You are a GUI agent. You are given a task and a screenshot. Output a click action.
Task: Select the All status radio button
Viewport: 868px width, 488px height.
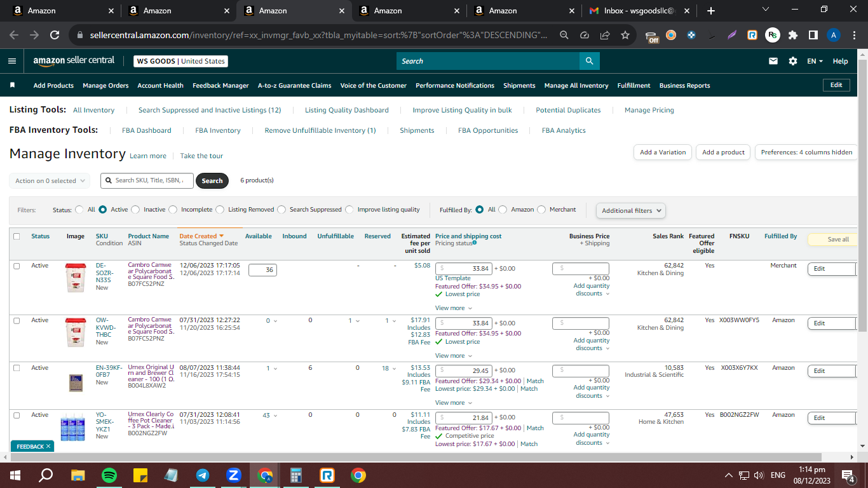tap(79, 209)
